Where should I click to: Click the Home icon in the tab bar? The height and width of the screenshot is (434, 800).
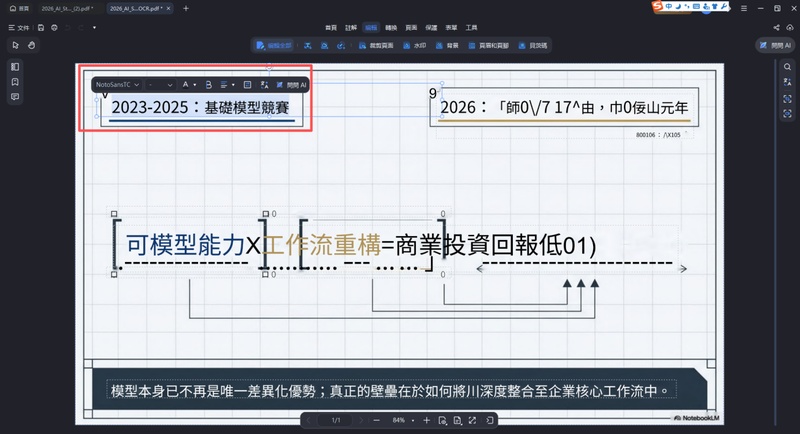[13, 8]
